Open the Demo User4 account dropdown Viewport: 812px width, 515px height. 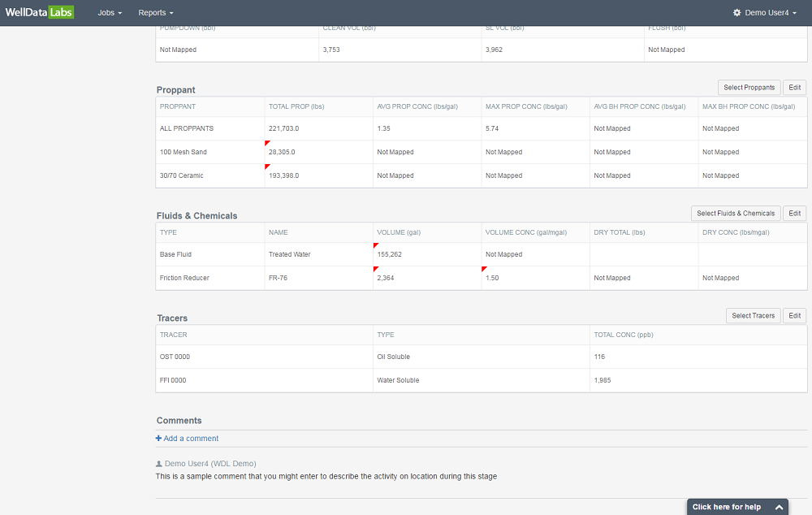766,12
